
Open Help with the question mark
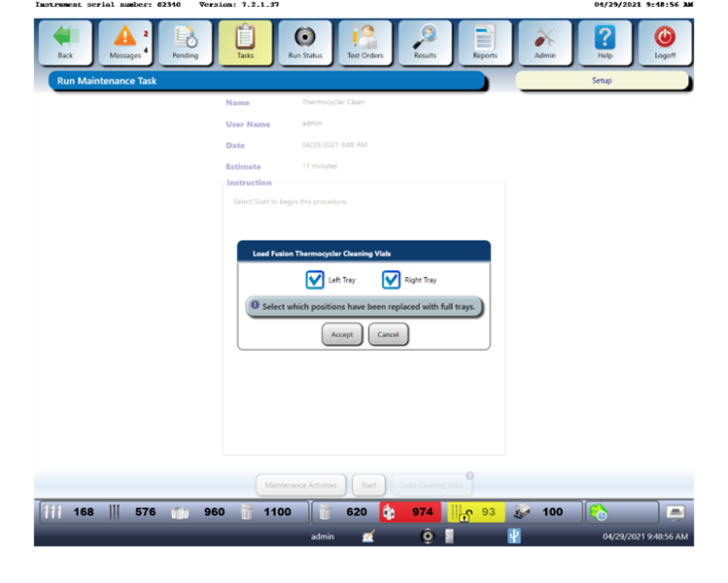[605, 43]
